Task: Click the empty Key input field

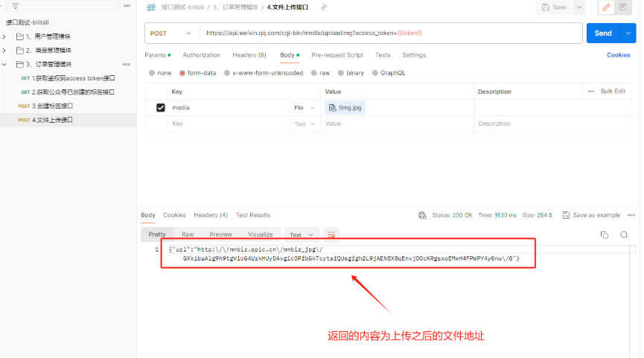Action: coord(230,124)
